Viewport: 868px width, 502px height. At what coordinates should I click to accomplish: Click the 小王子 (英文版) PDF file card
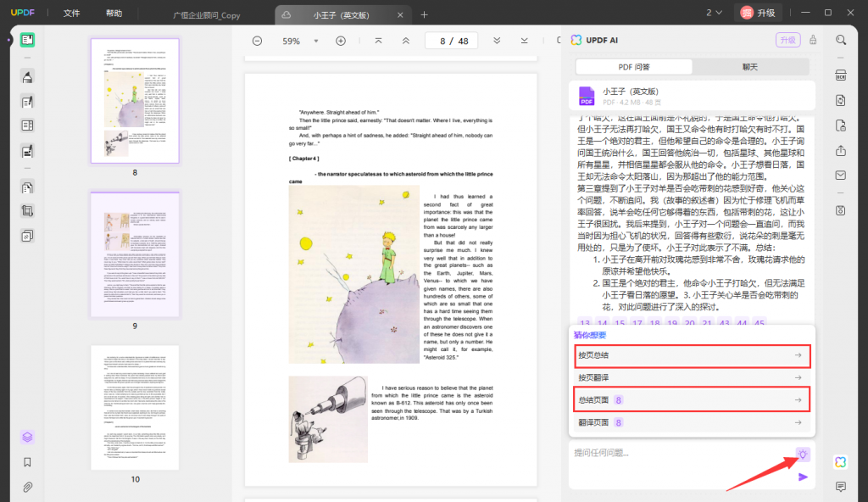click(692, 96)
